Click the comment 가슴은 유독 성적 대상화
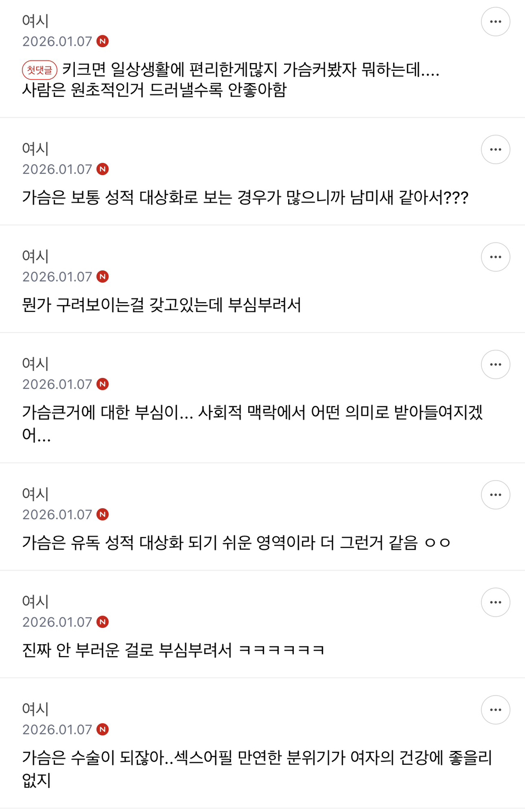The height and width of the screenshot is (812, 525). pos(236,543)
